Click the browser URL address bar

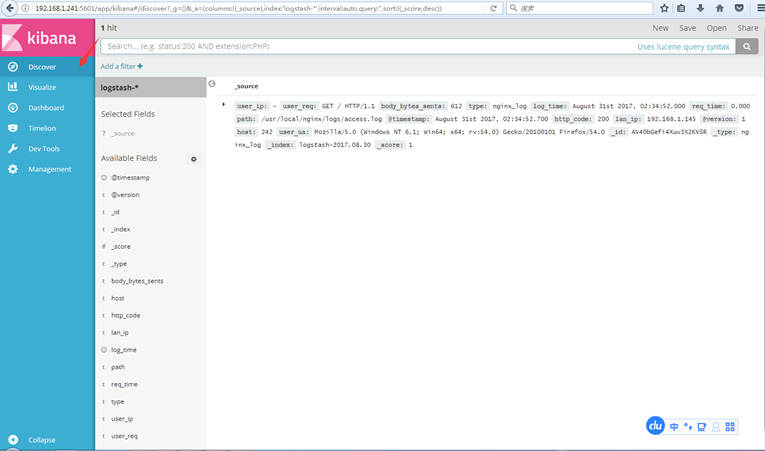point(259,8)
